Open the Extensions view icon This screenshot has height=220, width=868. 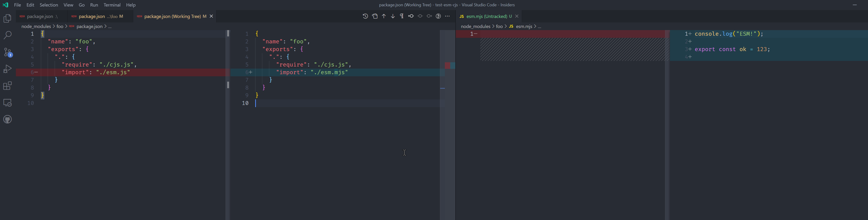[x=7, y=86]
